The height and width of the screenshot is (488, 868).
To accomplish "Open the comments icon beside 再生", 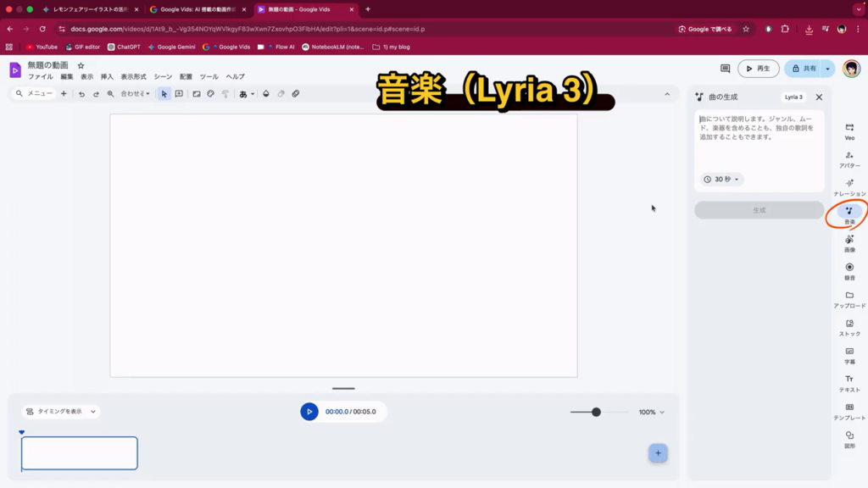I will 725,69.
